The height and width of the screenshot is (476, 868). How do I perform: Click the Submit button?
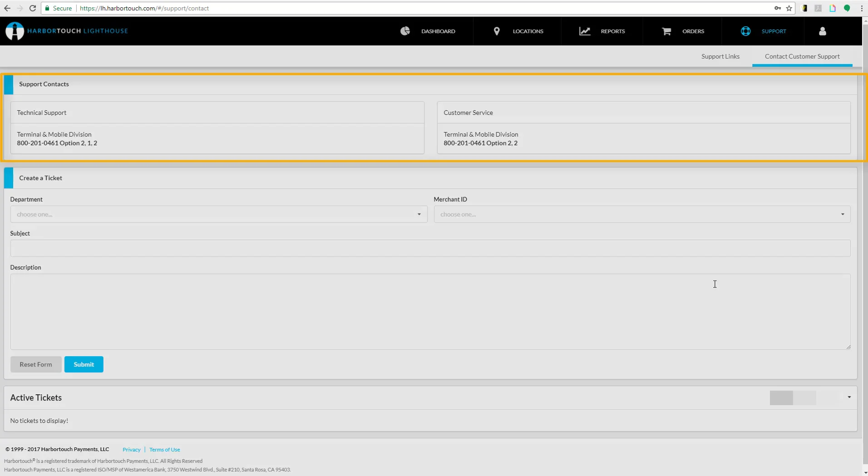pyautogui.click(x=84, y=364)
